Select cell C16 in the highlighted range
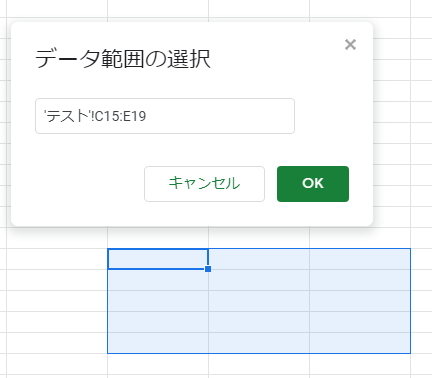Screen dimensions: 432x378 [158, 280]
